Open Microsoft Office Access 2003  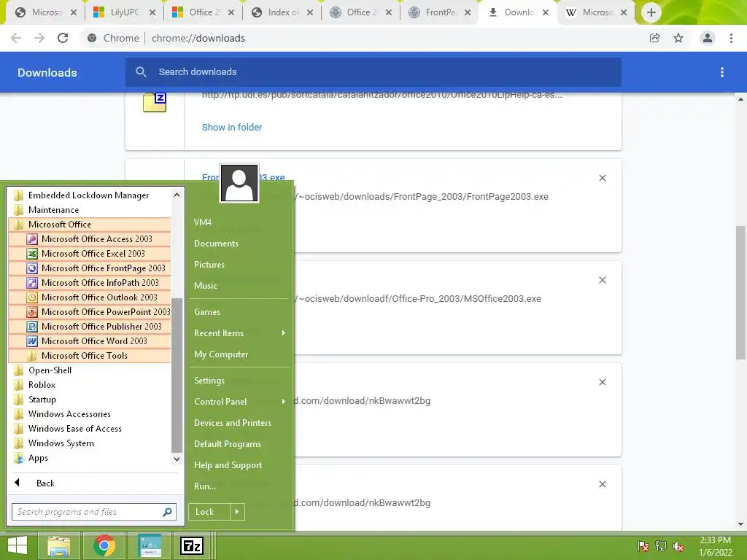pos(90,239)
